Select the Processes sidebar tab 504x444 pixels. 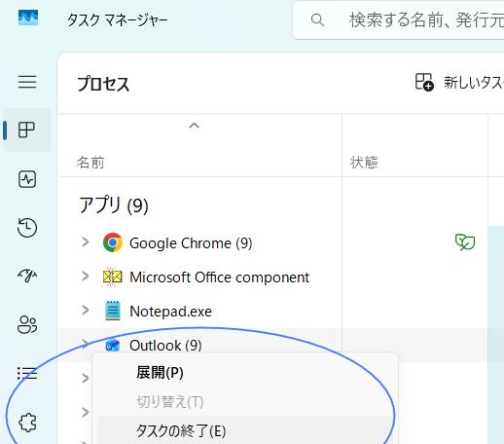point(26,129)
